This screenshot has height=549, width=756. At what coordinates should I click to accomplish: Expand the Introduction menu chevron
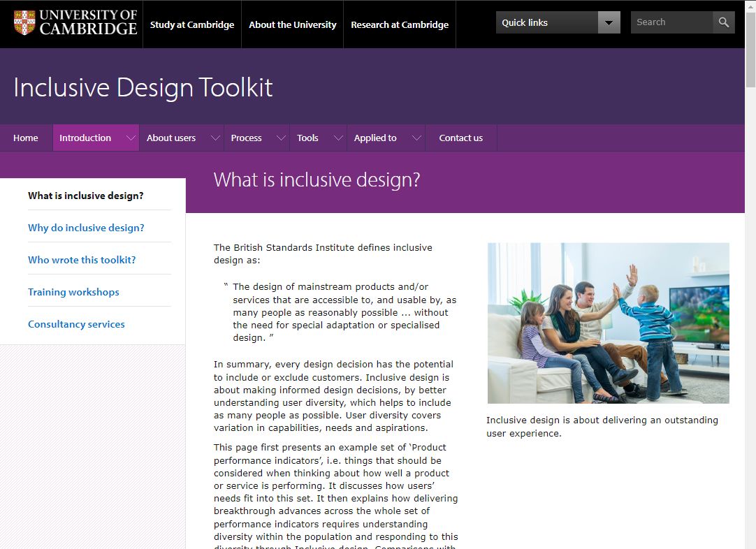[x=130, y=138]
